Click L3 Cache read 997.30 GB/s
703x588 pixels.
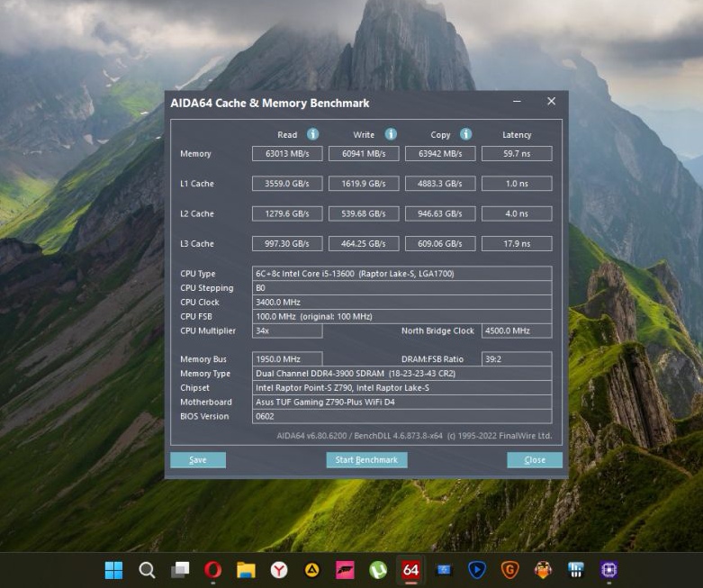pyautogui.click(x=287, y=243)
